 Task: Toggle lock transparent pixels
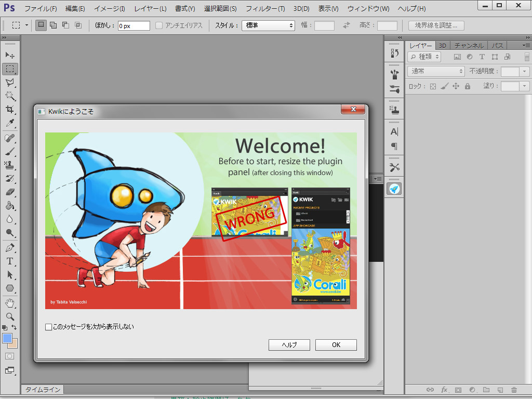pyautogui.click(x=433, y=86)
